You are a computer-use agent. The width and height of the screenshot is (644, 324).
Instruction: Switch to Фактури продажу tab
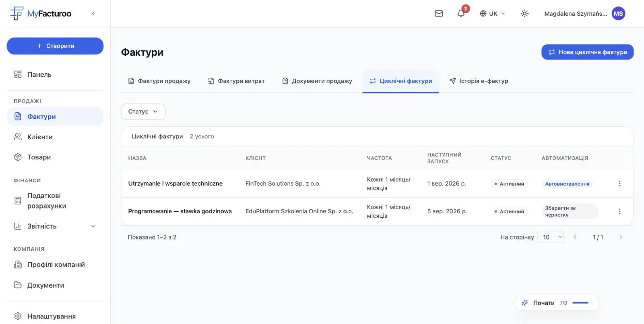pyautogui.click(x=159, y=81)
